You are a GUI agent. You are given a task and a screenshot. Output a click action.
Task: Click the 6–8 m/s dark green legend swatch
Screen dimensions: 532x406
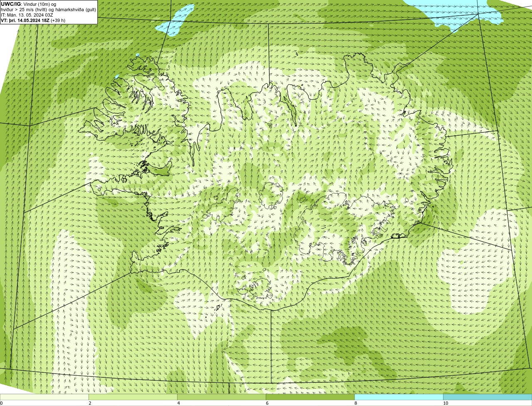[310, 397]
